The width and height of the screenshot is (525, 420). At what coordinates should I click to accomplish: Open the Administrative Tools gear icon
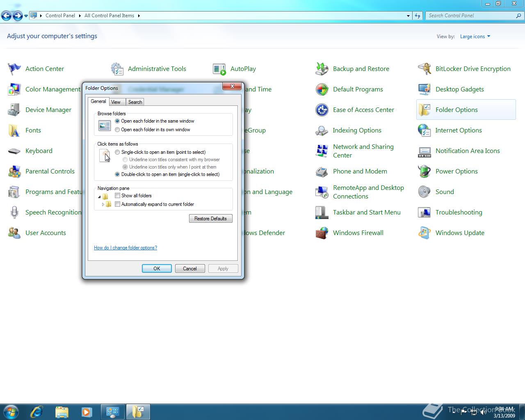click(x=117, y=69)
